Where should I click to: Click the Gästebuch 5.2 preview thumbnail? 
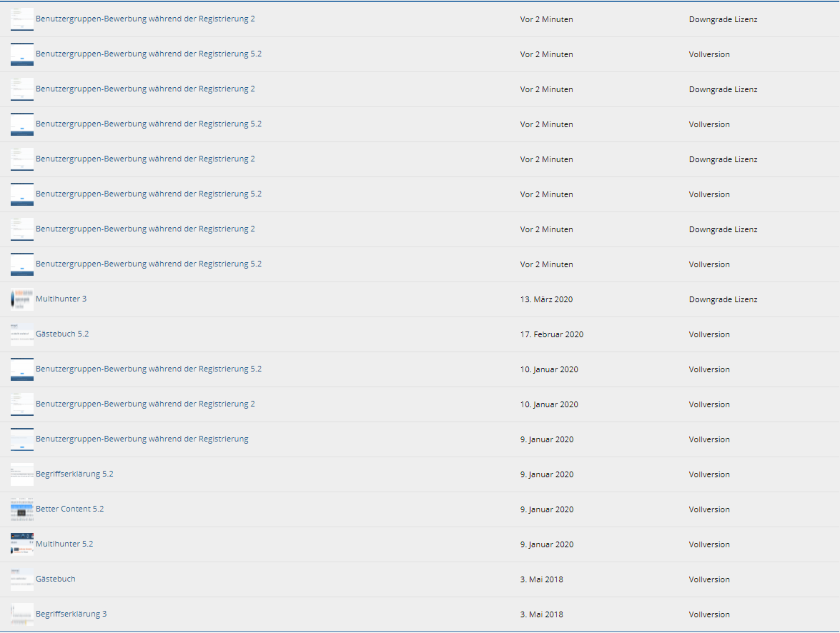[21, 334]
